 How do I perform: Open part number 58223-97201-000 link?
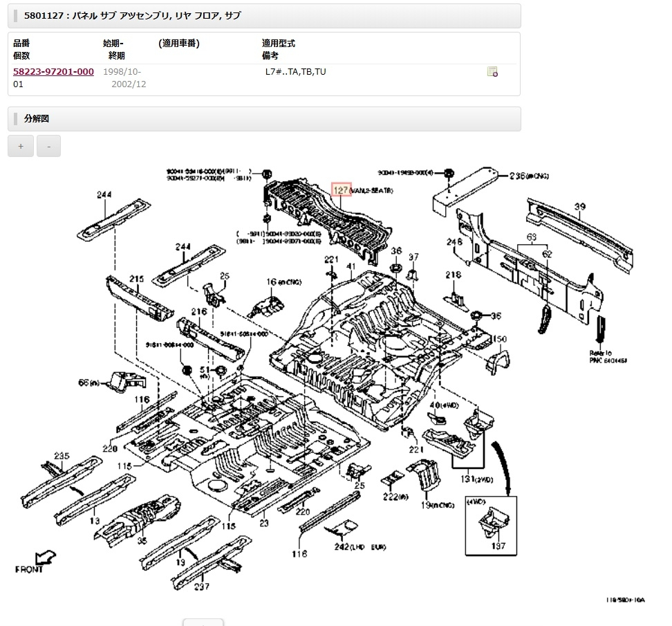coord(53,71)
